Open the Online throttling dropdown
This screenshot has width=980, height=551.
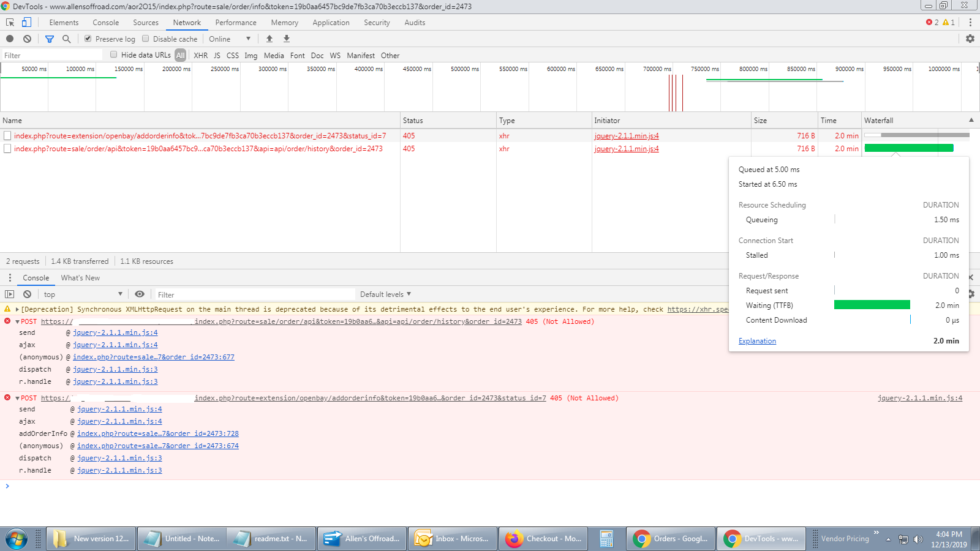(230, 39)
